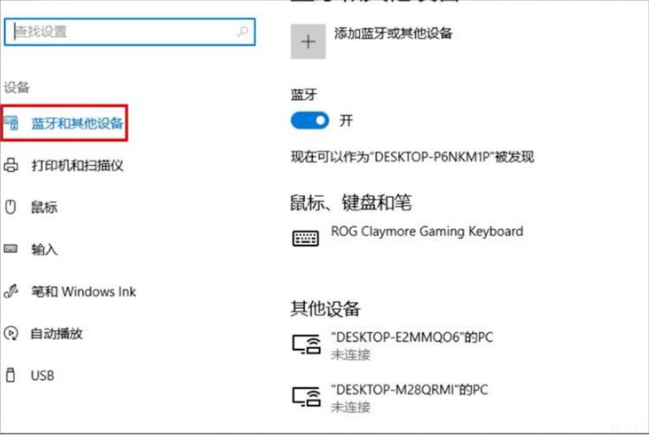Click the printer icon in sidebar
The width and height of the screenshot is (649, 435).
click(11, 165)
